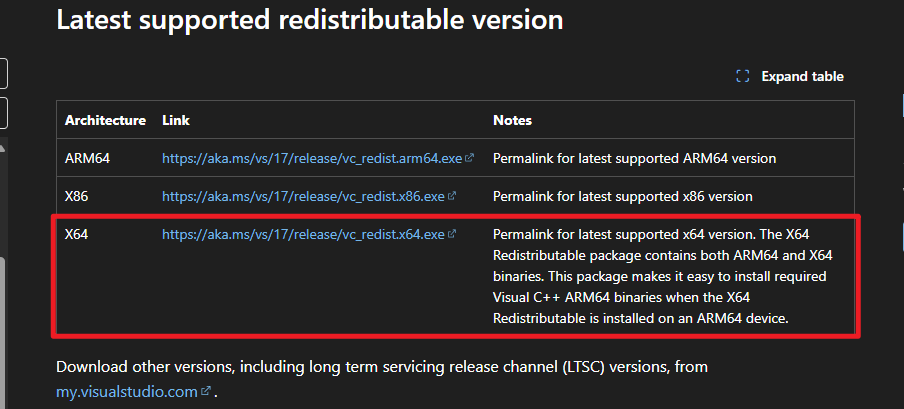
Task: Open the vc_redist.arm64.exe download link
Action: coord(312,158)
